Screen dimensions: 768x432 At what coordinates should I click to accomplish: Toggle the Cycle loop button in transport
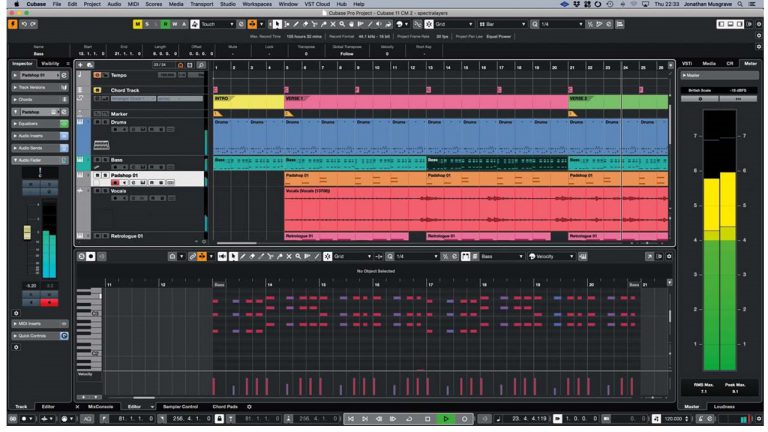click(x=409, y=419)
